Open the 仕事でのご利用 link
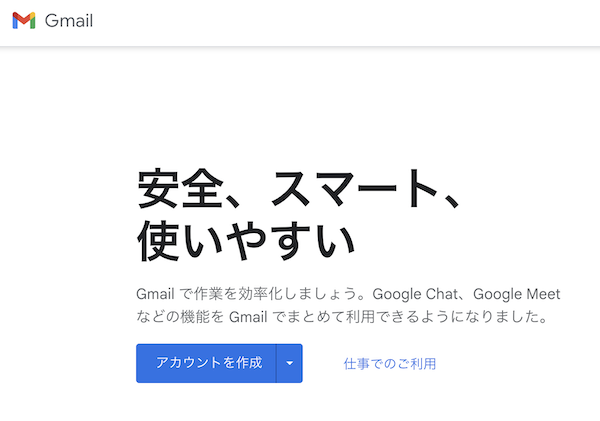The image size is (600, 421). click(x=390, y=364)
